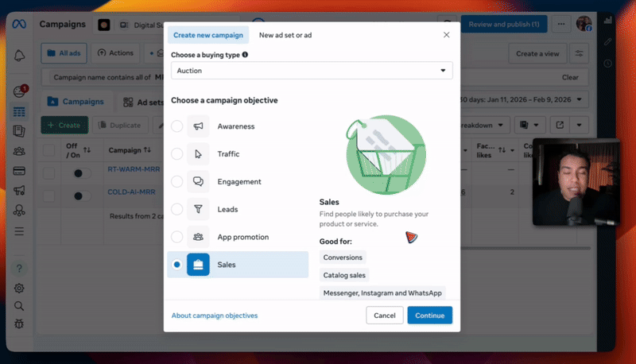Viewport: 636px width, 364px height.
Task: Click the Leads funnel objective icon
Action: [198, 210]
